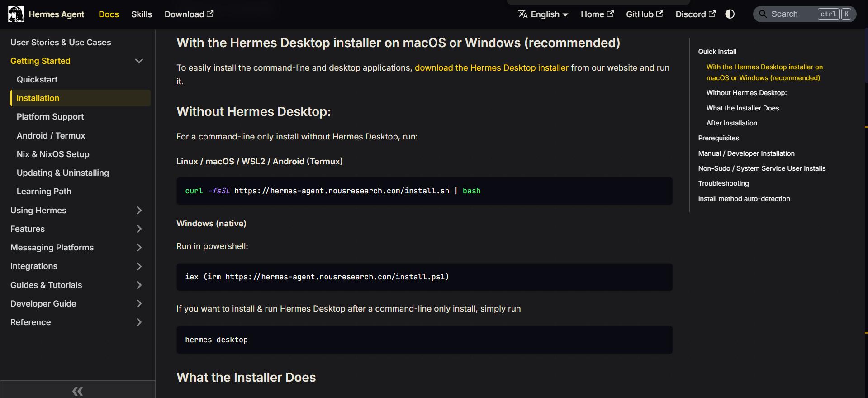The height and width of the screenshot is (398, 868).
Task: Open Download external link
Action: coord(189,14)
